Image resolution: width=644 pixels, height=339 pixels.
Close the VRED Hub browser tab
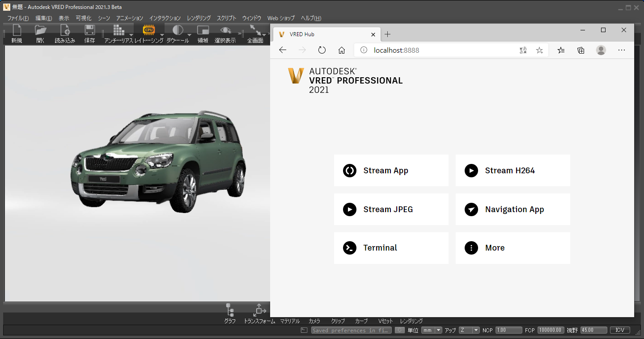[373, 34]
